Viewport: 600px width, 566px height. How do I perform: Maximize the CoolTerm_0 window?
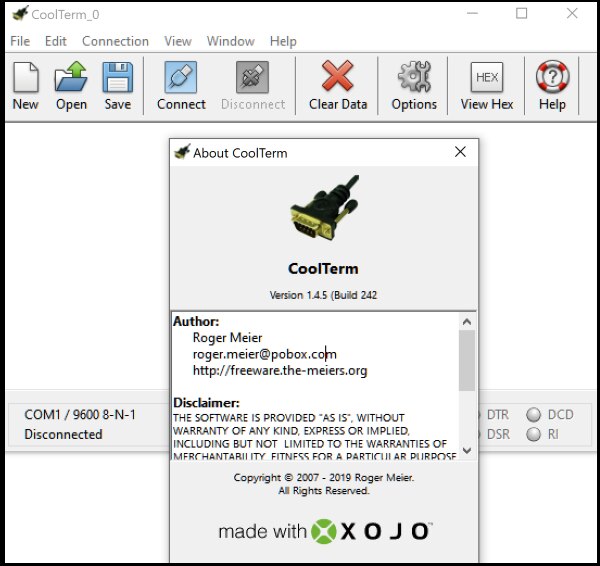click(522, 13)
